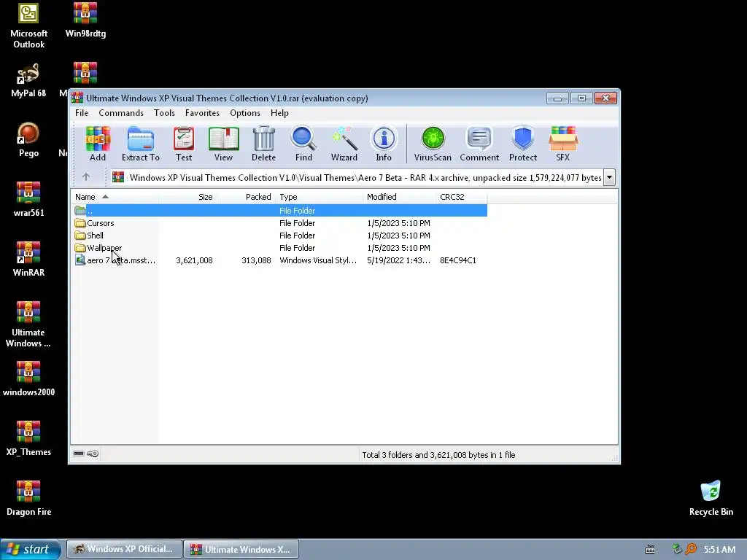This screenshot has height=560, width=747.
Task: Launch the Wizard wand tool
Action: 344,144
